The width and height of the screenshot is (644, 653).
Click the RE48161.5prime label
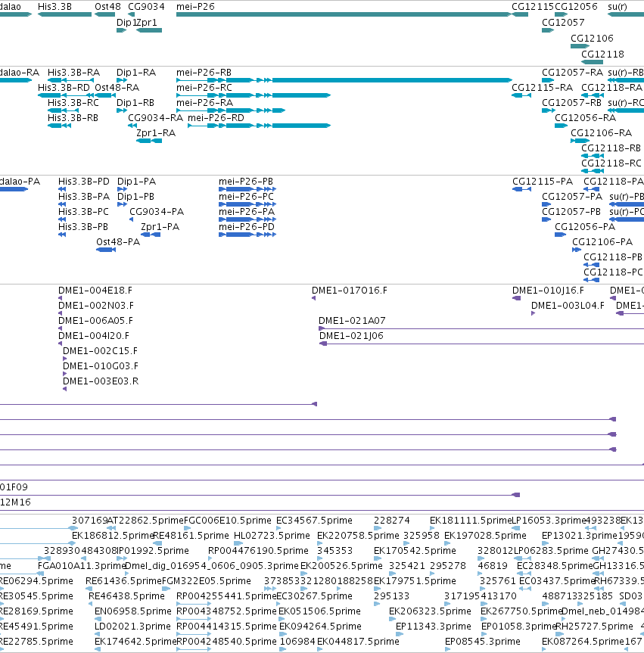(191, 536)
